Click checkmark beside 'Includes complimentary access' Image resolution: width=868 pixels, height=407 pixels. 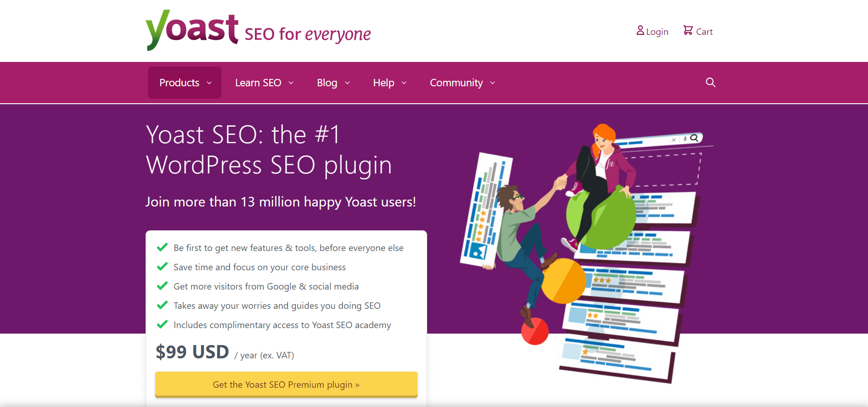(x=162, y=324)
